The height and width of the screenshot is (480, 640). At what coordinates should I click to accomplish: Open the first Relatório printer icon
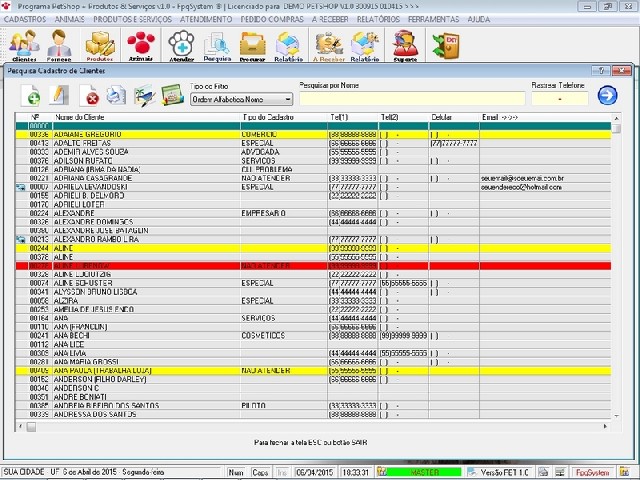pos(288,45)
